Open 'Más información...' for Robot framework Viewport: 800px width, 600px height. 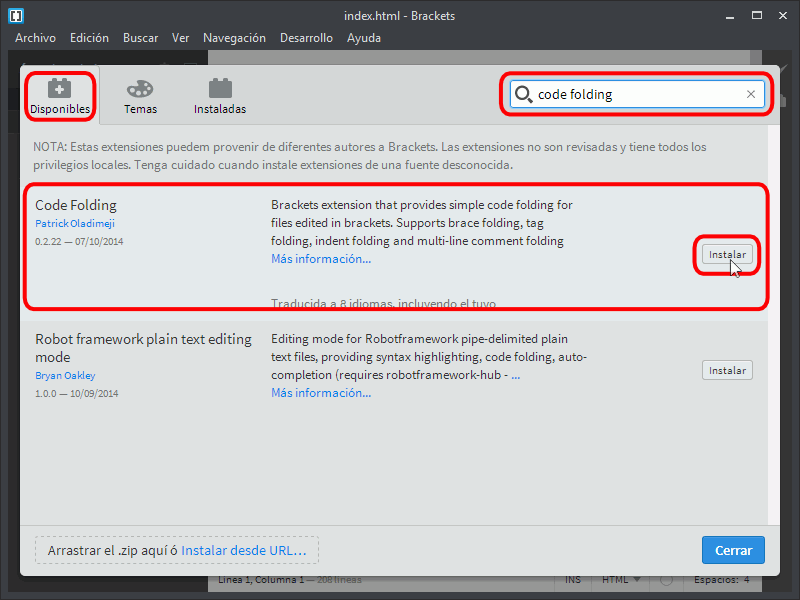(321, 393)
